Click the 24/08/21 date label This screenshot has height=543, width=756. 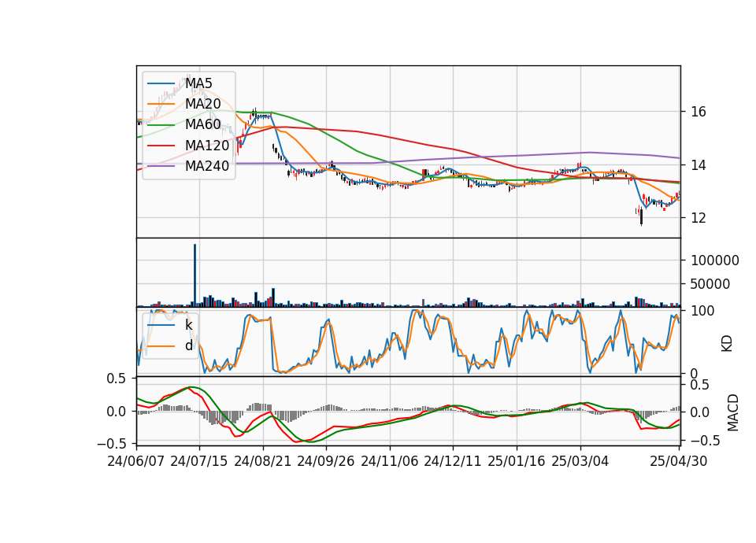tap(263, 461)
